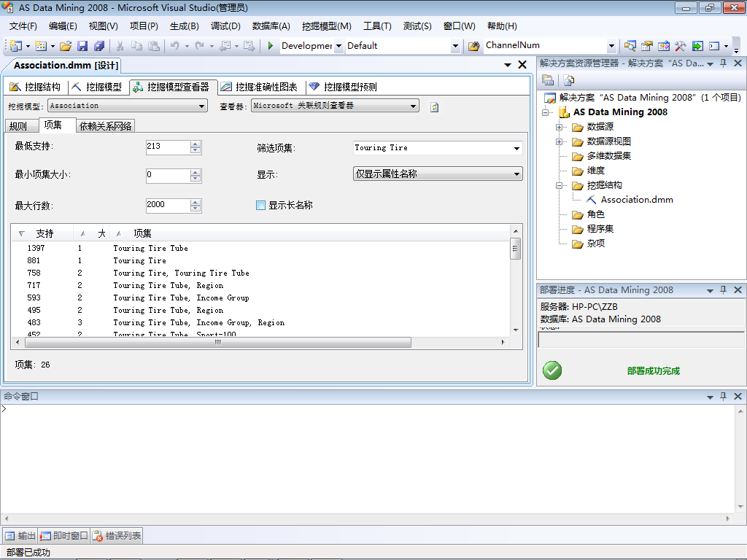This screenshot has width=747, height=560.
Task: Open the ChannelNum search dropdown
Action: click(611, 46)
